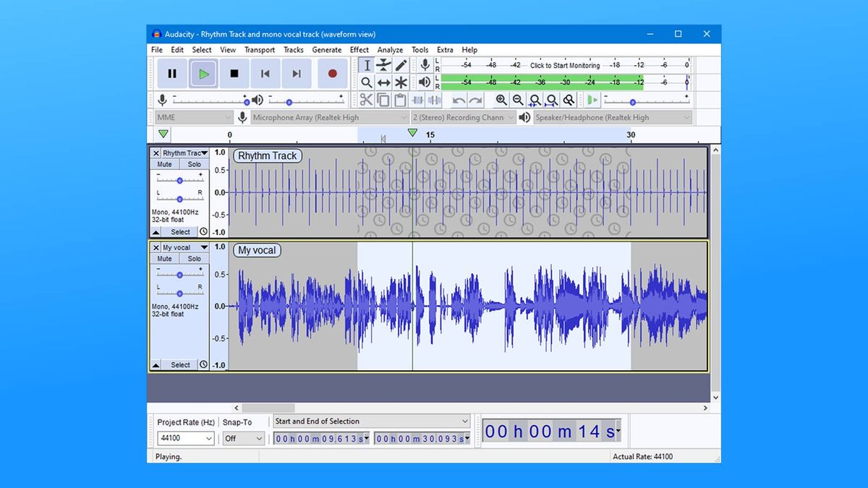
Task: Click the Redo arrow icon
Action: pos(475,100)
